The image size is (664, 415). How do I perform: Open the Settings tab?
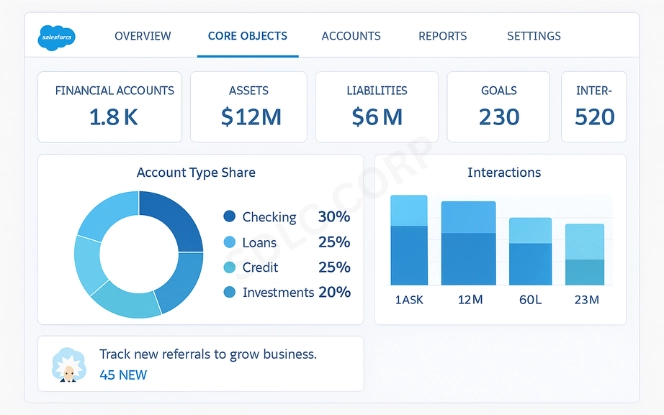(x=533, y=36)
